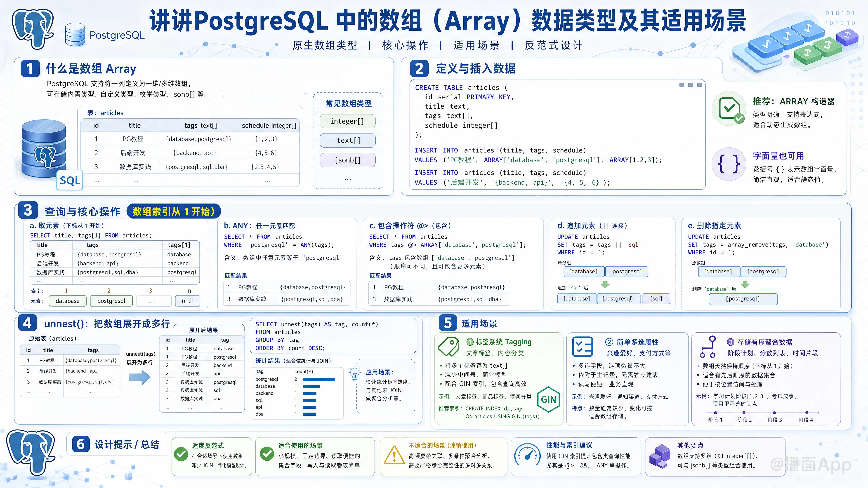This screenshot has width=868, height=488.
Task: Click the ORDER BY count DESC; line
Action: (290, 348)
